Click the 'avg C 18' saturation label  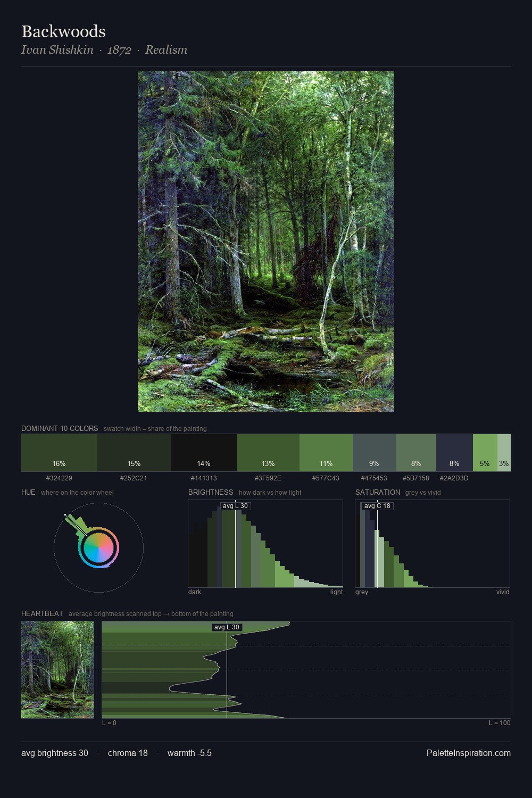tap(377, 506)
